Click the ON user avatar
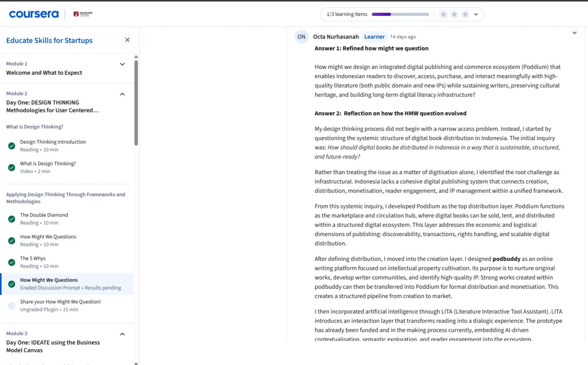 point(301,37)
